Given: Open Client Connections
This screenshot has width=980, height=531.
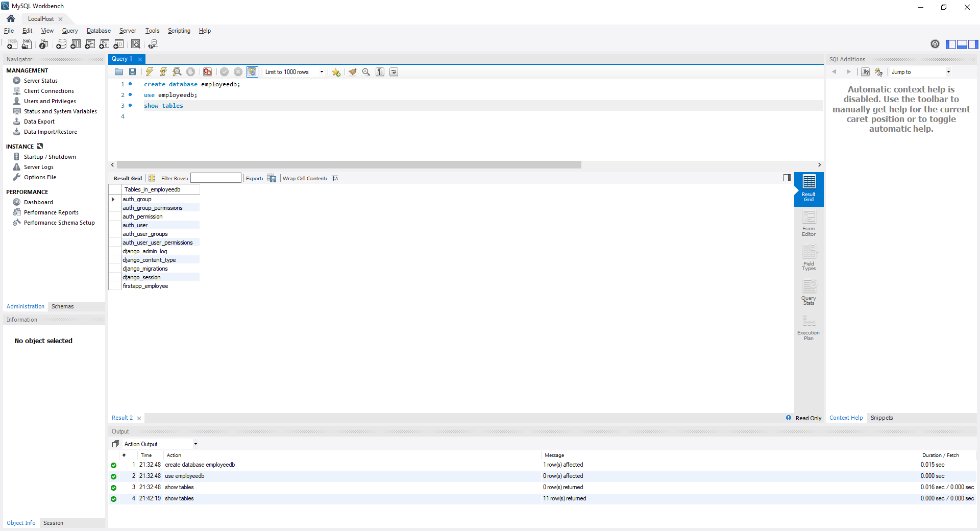Looking at the screenshot, I should click(49, 91).
